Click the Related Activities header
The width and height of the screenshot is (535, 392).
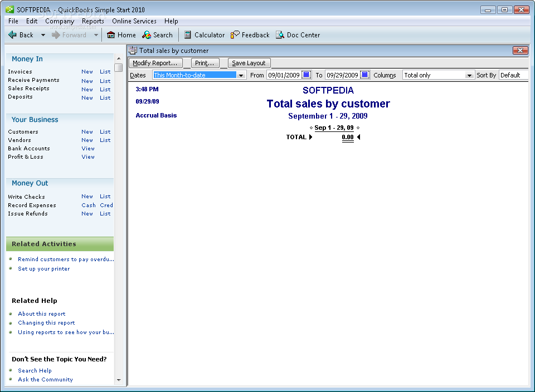click(x=60, y=244)
